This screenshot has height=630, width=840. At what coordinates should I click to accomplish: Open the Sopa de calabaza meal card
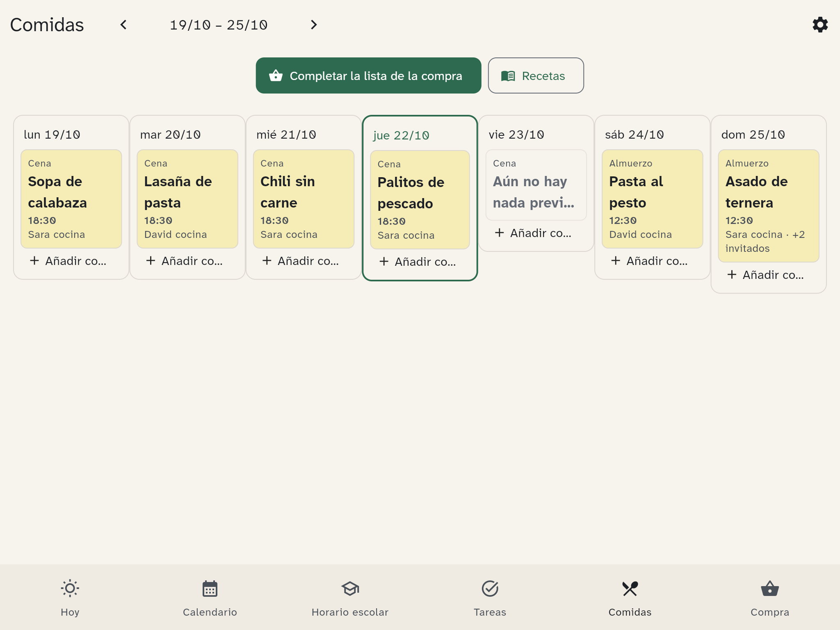[71, 199]
